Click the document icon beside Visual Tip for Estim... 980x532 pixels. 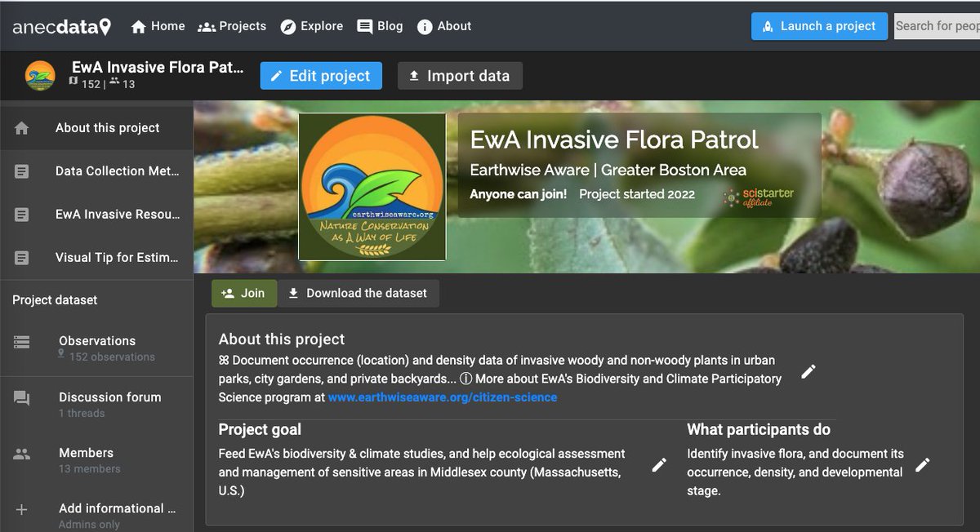22,258
